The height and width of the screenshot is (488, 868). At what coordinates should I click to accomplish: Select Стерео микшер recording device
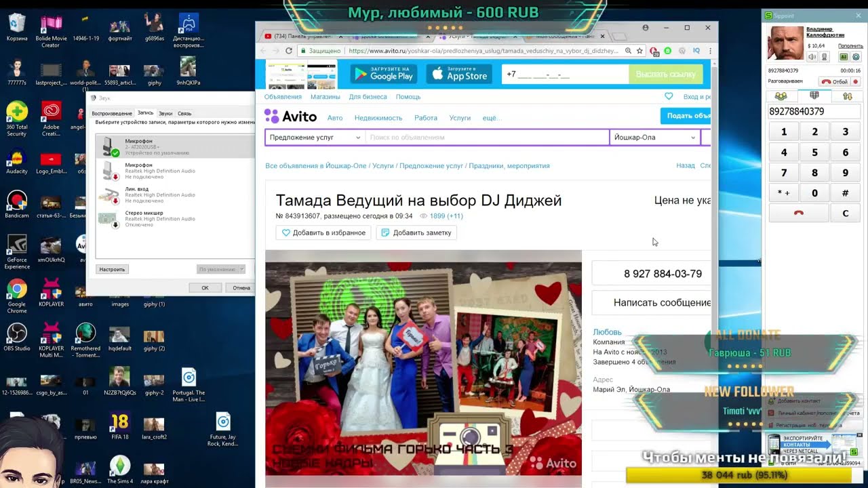click(175, 219)
